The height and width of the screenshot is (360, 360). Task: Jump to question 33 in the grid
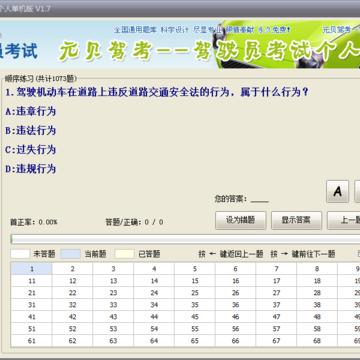click(x=113, y=305)
